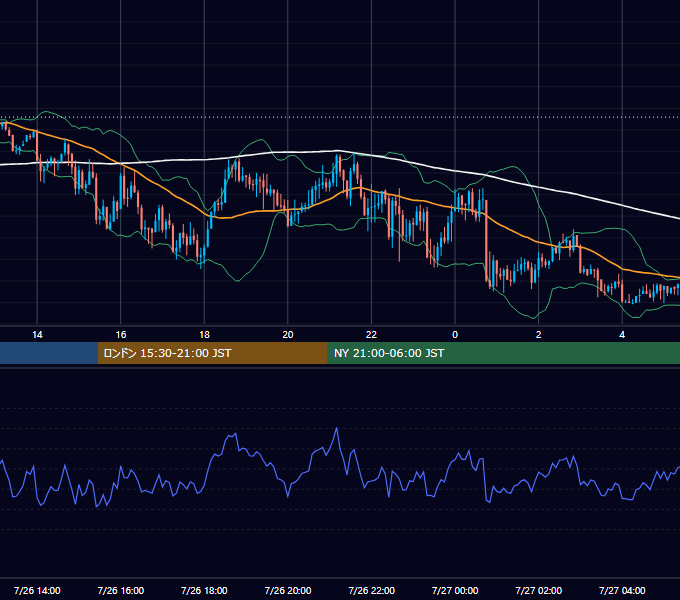Click the blue session bar before London

pyautogui.click(x=49, y=353)
